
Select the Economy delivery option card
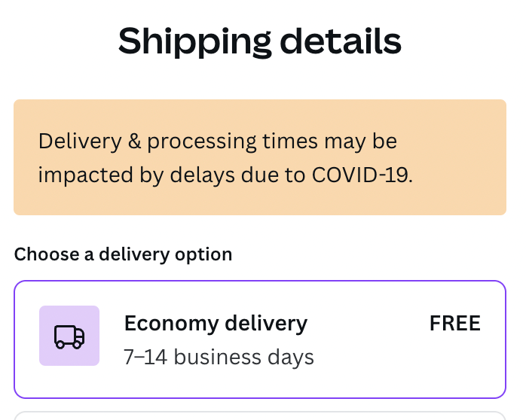tap(260, 339)
